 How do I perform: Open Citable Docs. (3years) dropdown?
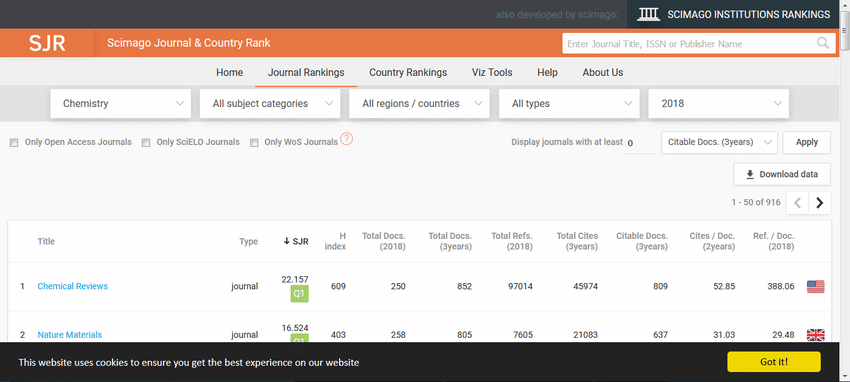(719, 143)
